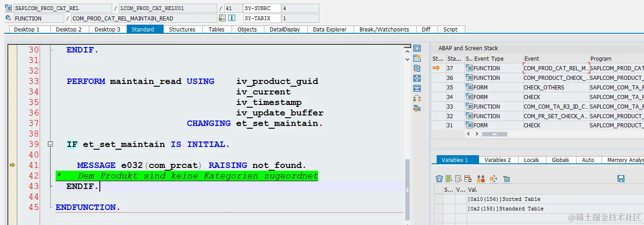Viewport: 644px width, 225px height.
Task: Click the program icon beside SAPLCOM_PROD_CAT_REL
Action: (8, 8)
